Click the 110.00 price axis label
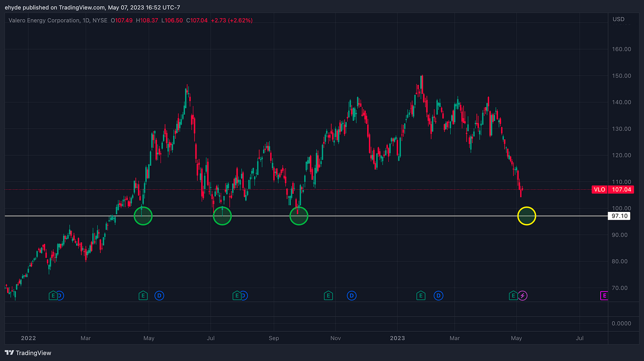 coord(621,182)
